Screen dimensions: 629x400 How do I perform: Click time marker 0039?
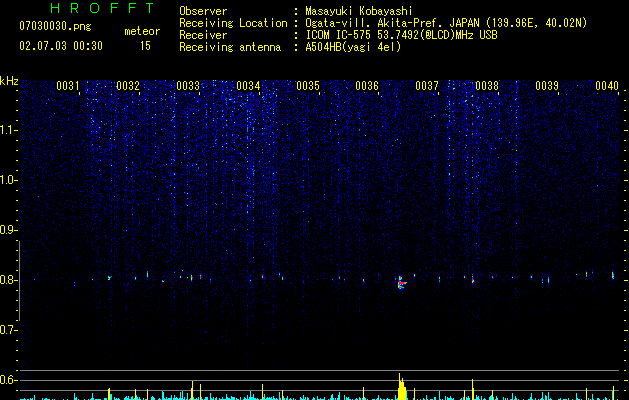coord(547,86)
